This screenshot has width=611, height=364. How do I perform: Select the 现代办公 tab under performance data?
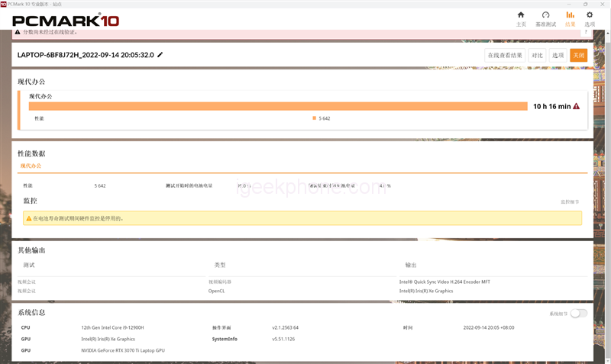[x=31, y=166]
